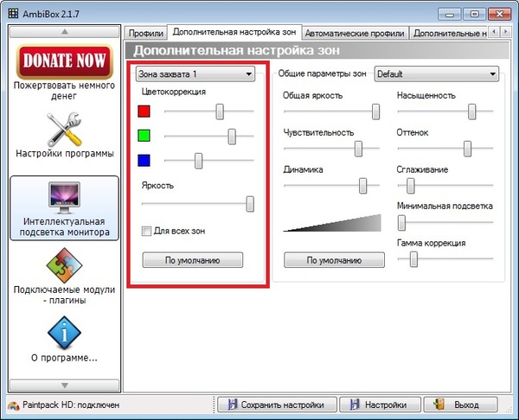Screen dimensions: 519x420
Task: Select the Дополнительная настройка зон tab
Action: point(234,32)
